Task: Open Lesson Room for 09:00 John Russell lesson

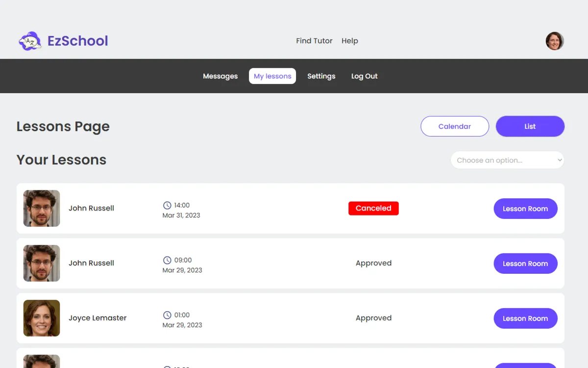Action: 525,263
